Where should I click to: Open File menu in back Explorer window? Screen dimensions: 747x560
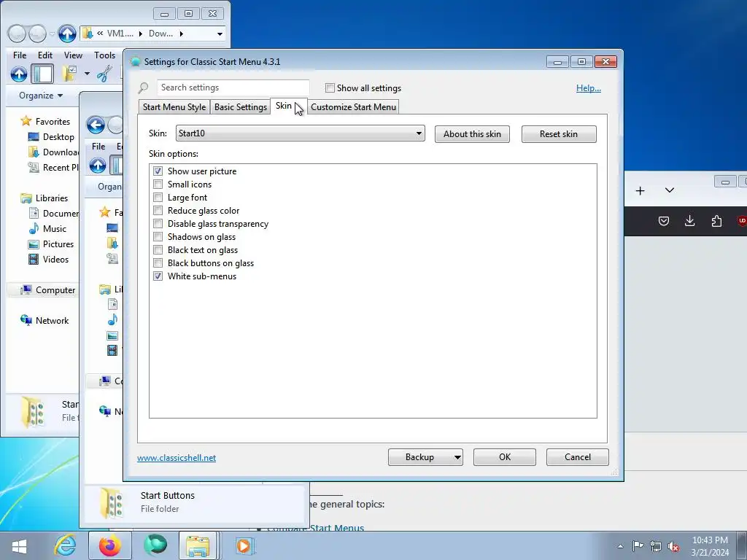20,55
